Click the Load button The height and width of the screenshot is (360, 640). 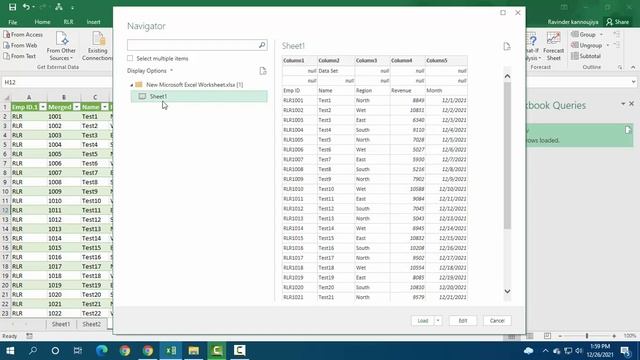pyautogui.click(x=423, y=320)
